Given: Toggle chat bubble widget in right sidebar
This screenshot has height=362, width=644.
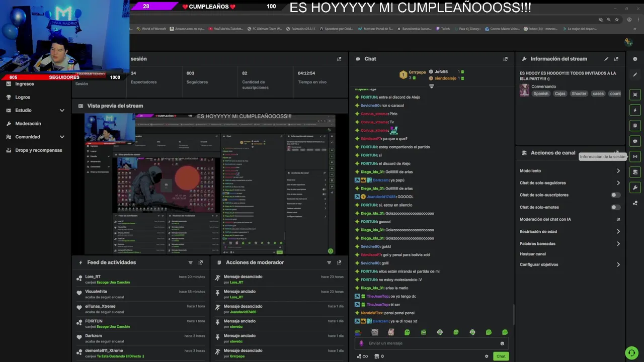Looking at the screenshot, I should 635,141.
